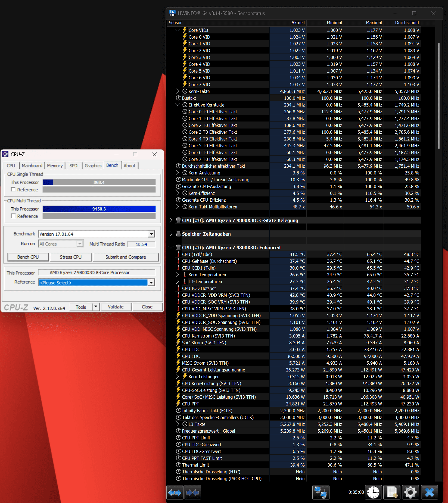
Task: Open the Benchmark version dropdown
Action: coord(151,234)
